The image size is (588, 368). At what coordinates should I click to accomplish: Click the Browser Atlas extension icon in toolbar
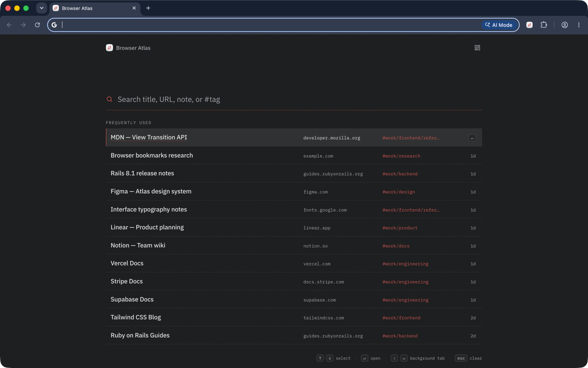click(x=529, y=25)
